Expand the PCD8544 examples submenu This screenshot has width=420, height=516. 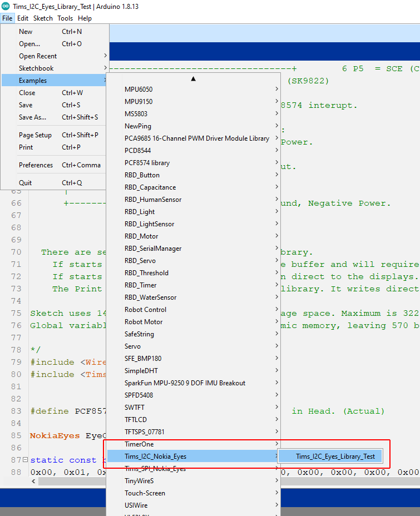tap(193, 150)
